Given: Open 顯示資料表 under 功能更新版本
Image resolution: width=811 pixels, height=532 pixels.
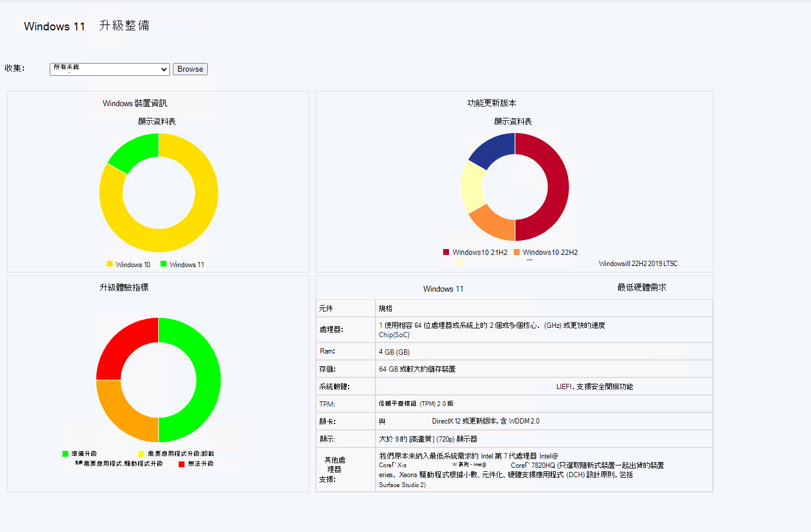Looking at the screenshot, I should 513,121.
